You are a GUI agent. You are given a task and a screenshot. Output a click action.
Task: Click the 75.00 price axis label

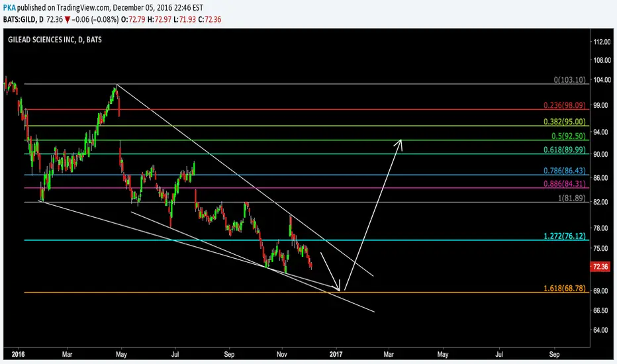601,248
